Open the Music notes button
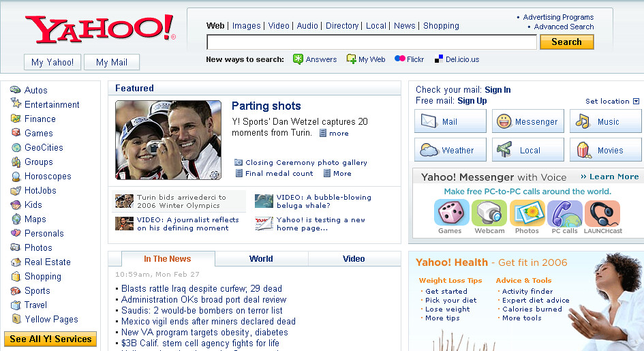The width and height of the screenshot is (644, 351). tap(605, 121)
